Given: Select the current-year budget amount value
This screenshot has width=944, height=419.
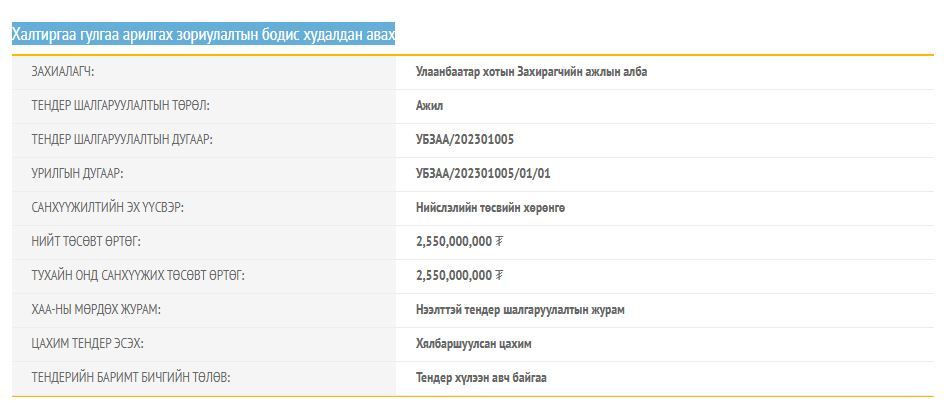Looking at the screenshot, I should pyautogui.click(x=459, y=276).
